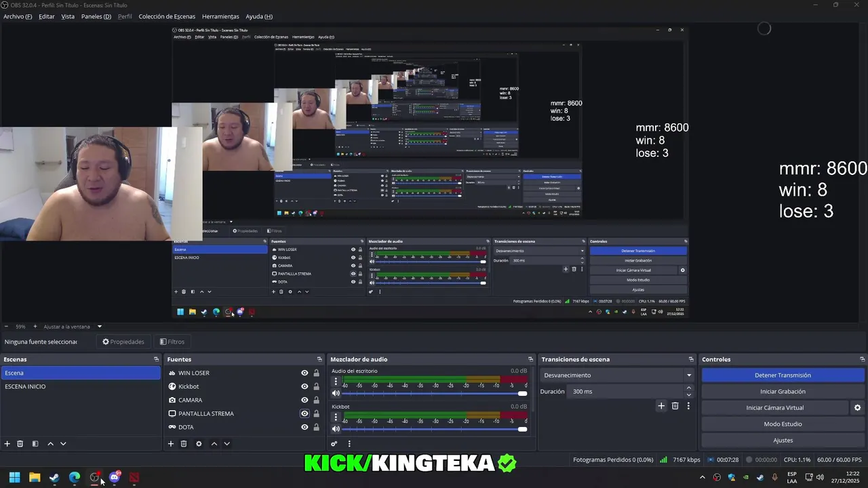This screenshot has height=488, width=868.
Task: Open Colección de Escenas menu
Action: point(167,16)
